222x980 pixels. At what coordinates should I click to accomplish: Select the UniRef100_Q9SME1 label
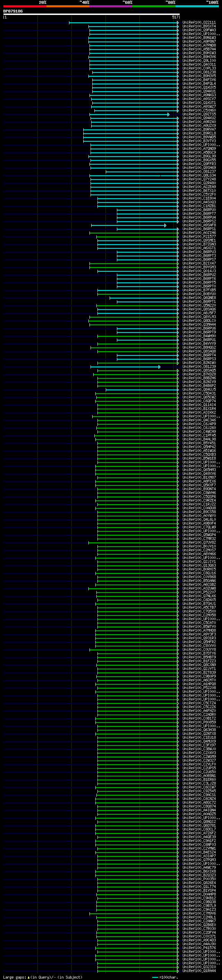pyautogui.click(x=199, y=241)
